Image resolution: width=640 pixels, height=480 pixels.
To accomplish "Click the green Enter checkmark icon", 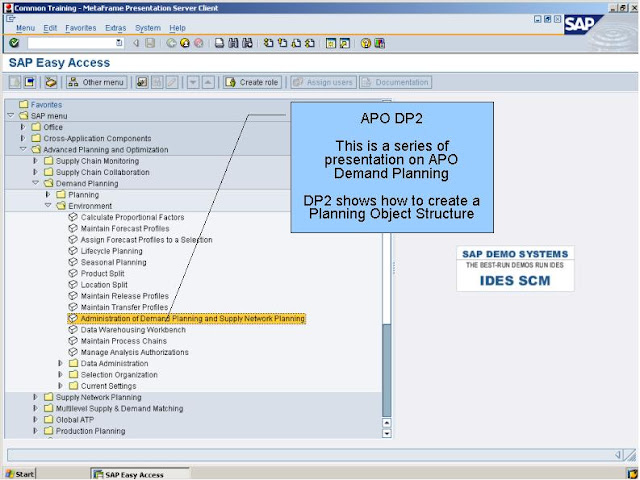I will coord(14,43).
